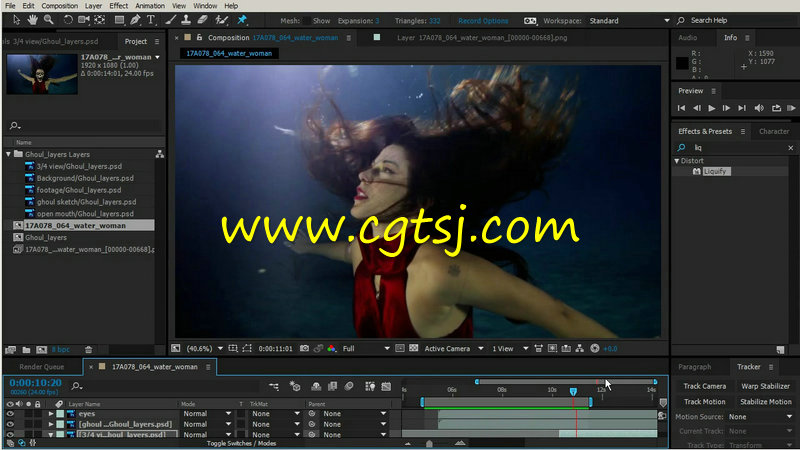
Task: Click the Brainstorm icon in timeline
Action: pyautogui.click(x=370, y=387)
